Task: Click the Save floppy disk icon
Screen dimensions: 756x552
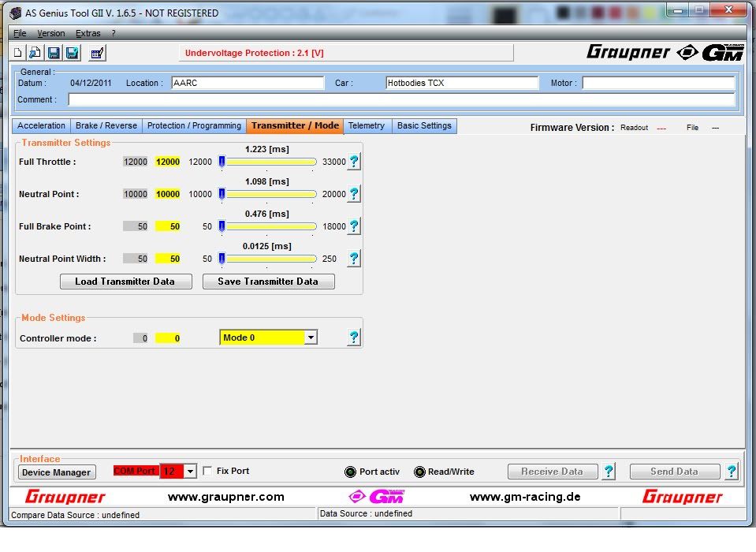Action: [54, 53]
